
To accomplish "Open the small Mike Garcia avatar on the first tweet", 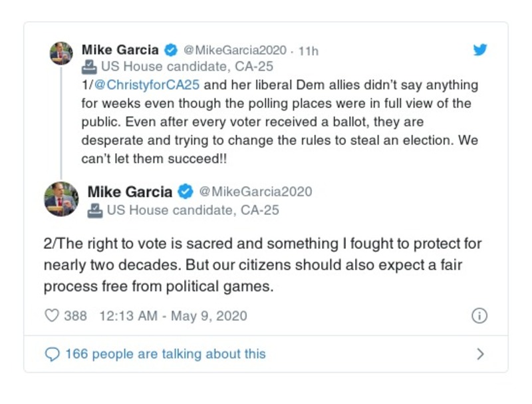I will point(61,53).
